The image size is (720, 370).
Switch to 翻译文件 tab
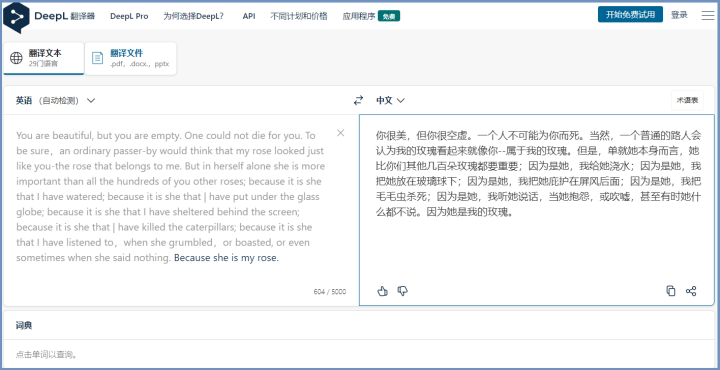[x=130, y=58]
